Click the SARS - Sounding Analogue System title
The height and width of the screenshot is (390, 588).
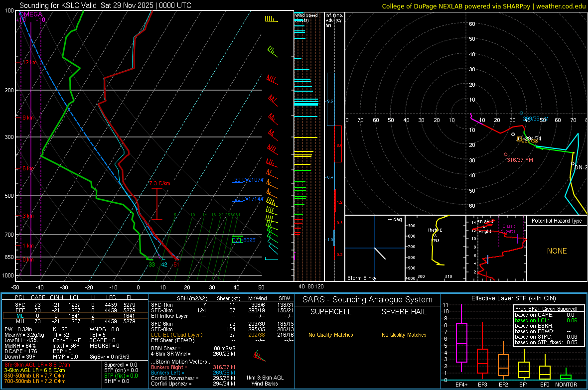[x=368, y=300]
